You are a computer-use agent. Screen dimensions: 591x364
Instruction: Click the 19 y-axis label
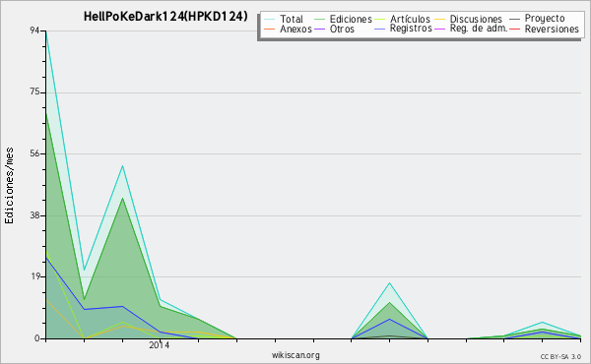point(34,276)
